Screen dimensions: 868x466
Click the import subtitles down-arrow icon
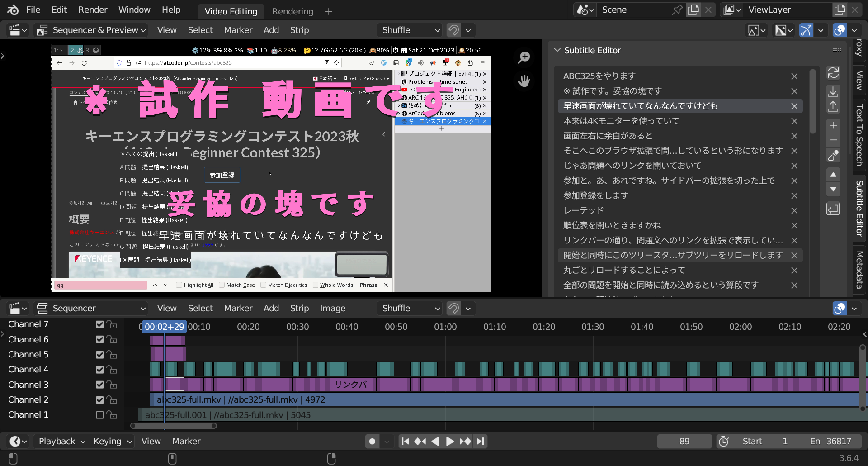click(x=833, y=91)
